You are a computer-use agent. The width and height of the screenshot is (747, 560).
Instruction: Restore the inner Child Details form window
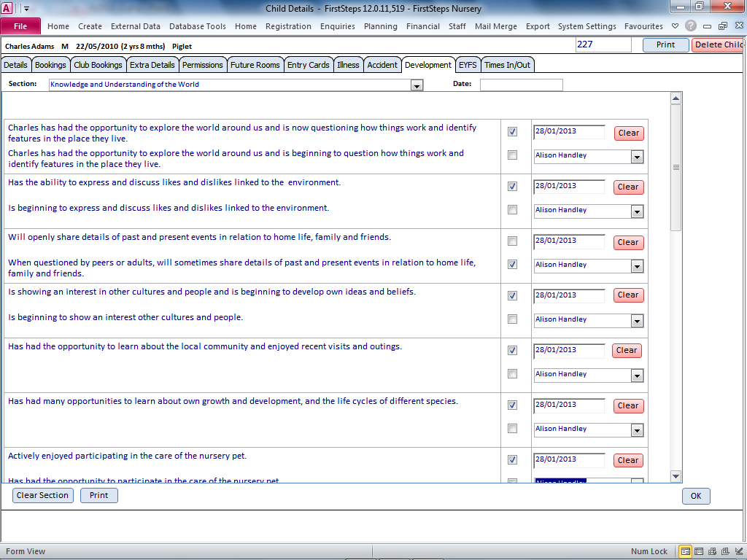(x=723, y=26)
